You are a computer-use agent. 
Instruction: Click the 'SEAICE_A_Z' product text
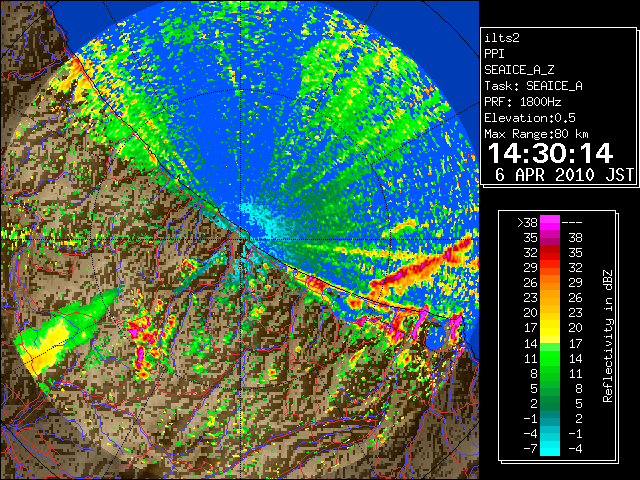pyautogui.click(x=519, y=70)
